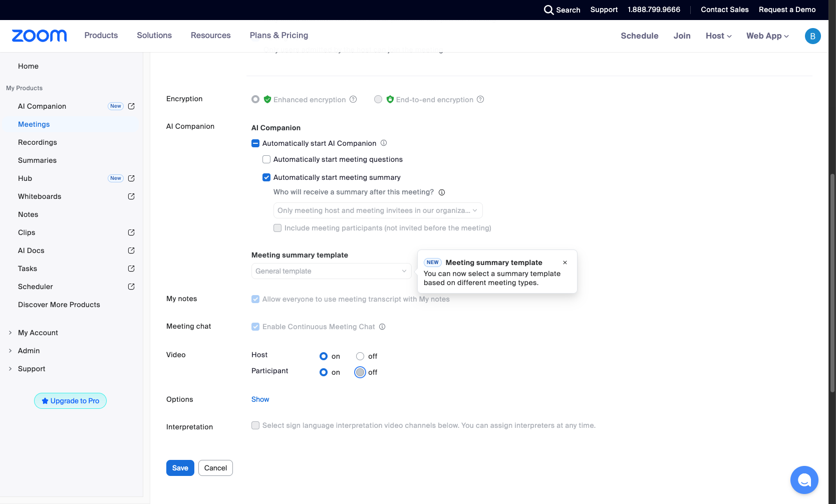Click the New badge beside Hub
Screen dimensions: 836x504
click(116, 178)
